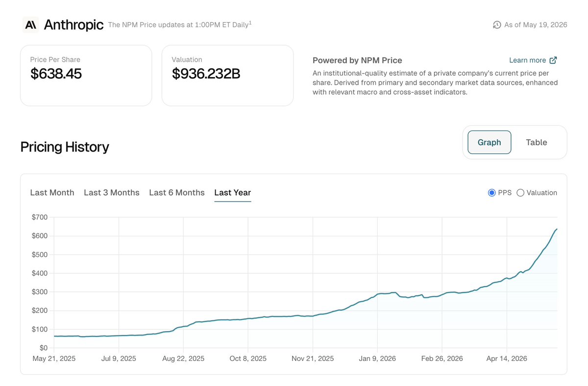Select the PPS radio button

(492, 193)
